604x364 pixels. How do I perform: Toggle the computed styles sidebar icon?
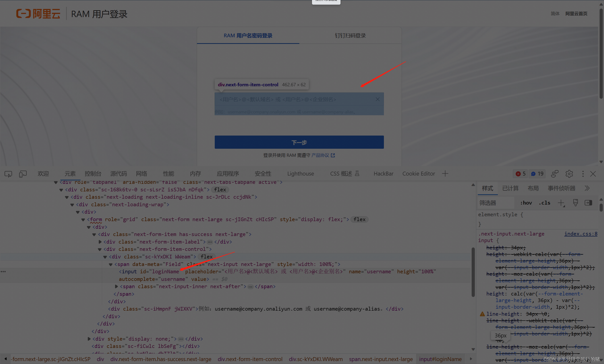588,203
